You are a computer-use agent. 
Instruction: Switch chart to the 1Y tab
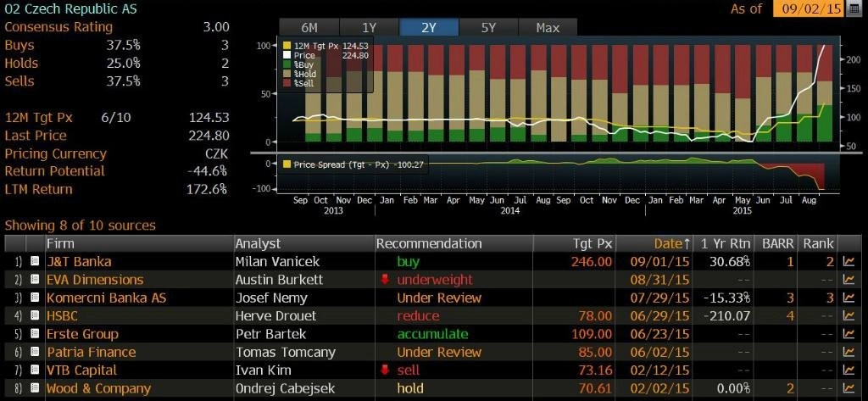point(369,27)
